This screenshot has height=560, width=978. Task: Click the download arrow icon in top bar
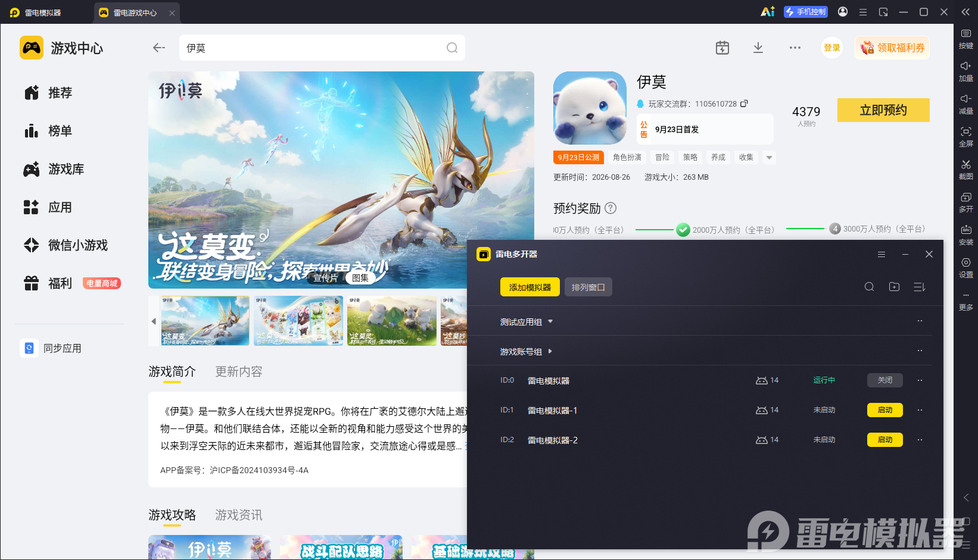pyautogui.click(x=758, y=48)
